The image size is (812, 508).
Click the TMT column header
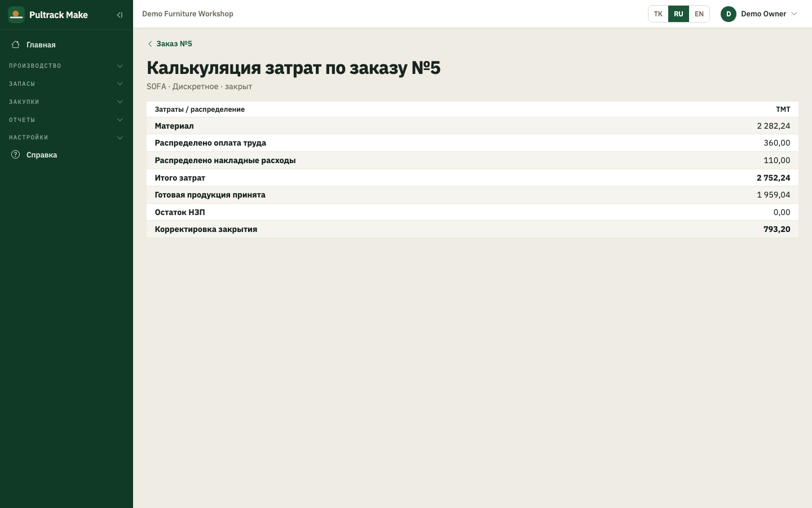(x=783, y=110)
